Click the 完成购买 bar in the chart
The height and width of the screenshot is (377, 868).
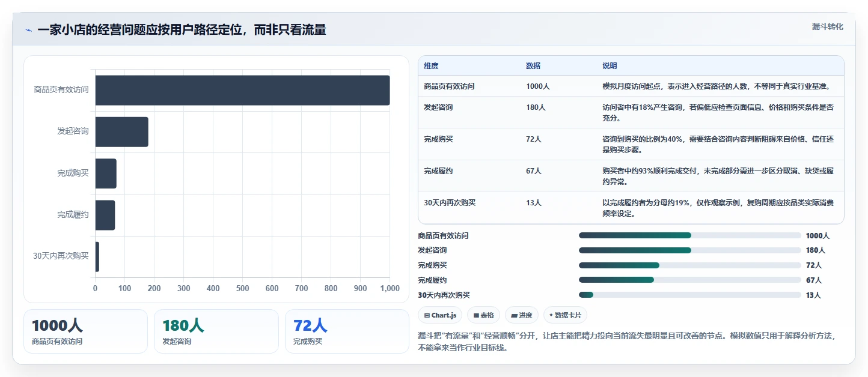pyautogui.click(x=106, y=173)
